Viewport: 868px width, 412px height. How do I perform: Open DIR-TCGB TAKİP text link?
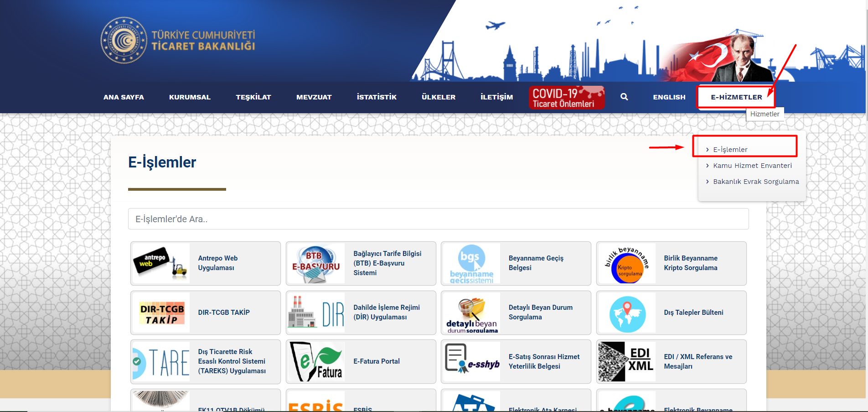(224, 313)
